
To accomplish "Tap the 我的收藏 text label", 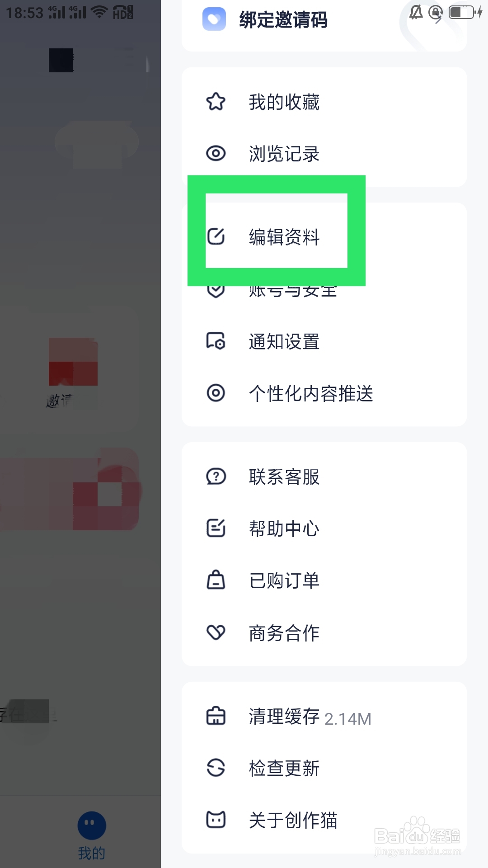I will pos(284,102).
